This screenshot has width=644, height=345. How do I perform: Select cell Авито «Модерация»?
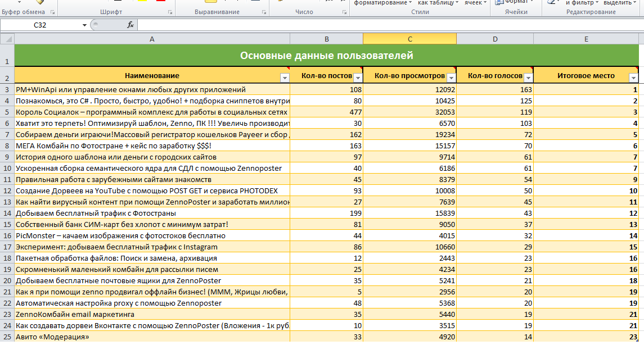tap(152, 337)
